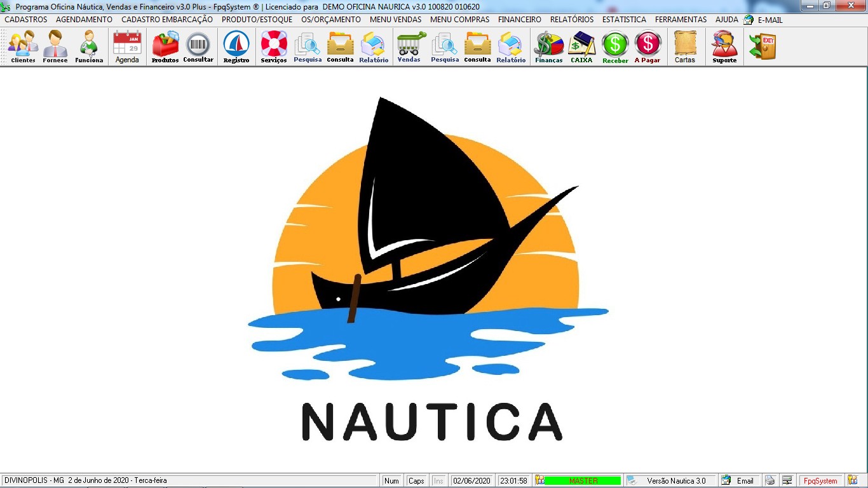Select the Consultar barcode icon
Image resolution: width=868 pixels, height=488 pixels.
click(198, 47)
